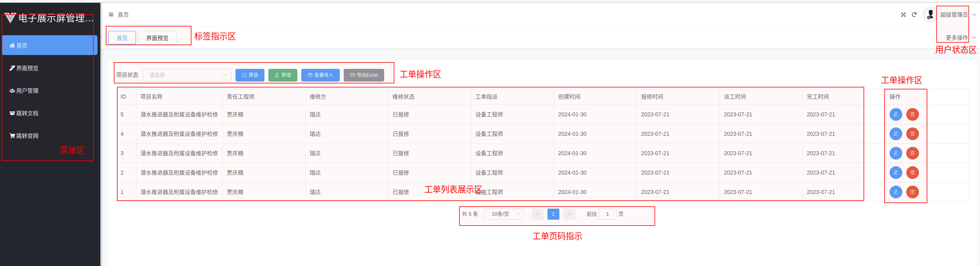The height and width of the screenshot is (266, 980).
Task: Click the refresh page icon
Action: click(x=914, y=15)
